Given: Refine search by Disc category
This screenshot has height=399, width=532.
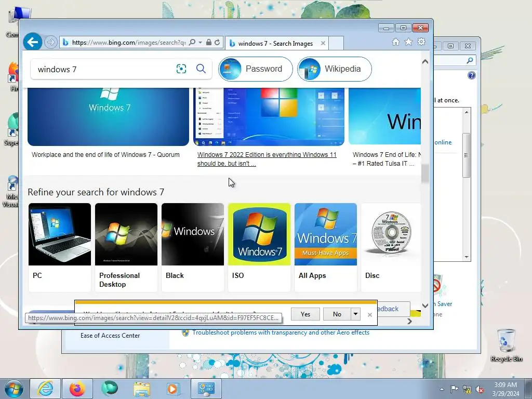Looking at the screenshot, I should click(x=391, y=247).
